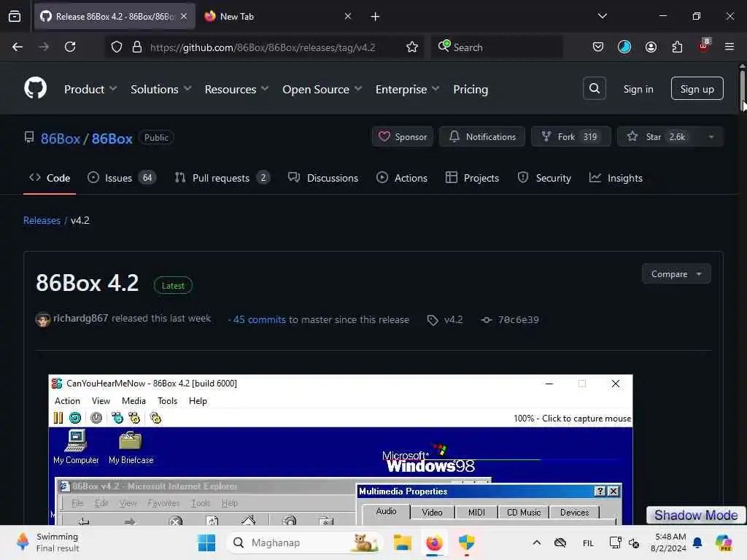
Task: Expand the Resources menu
Action: (x=237, y=89)
